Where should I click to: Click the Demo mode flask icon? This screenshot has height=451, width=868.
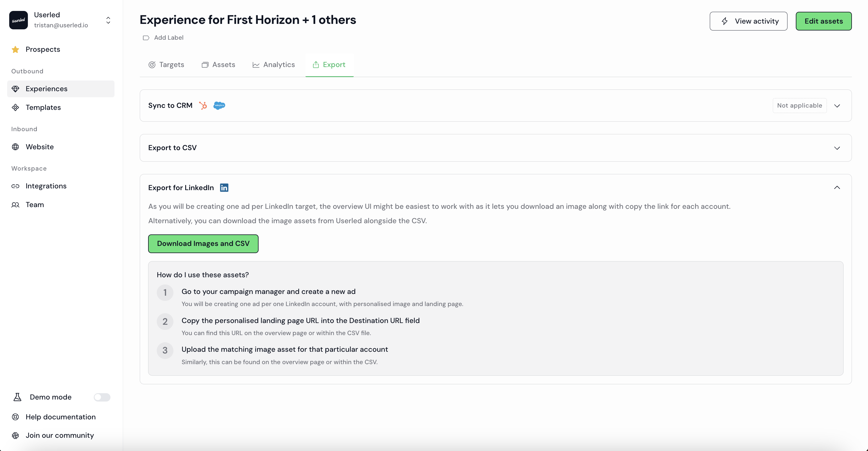(18, 397)
